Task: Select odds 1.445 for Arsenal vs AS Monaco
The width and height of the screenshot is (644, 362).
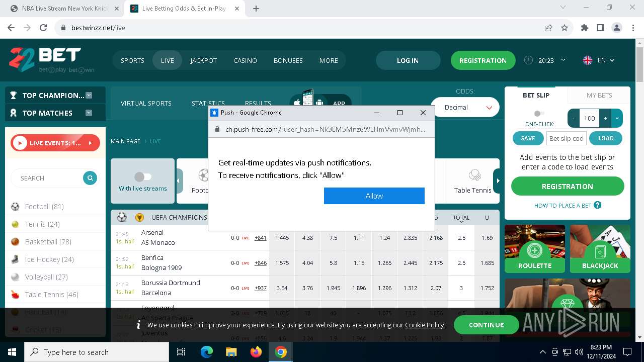Action: pos(282,238)
